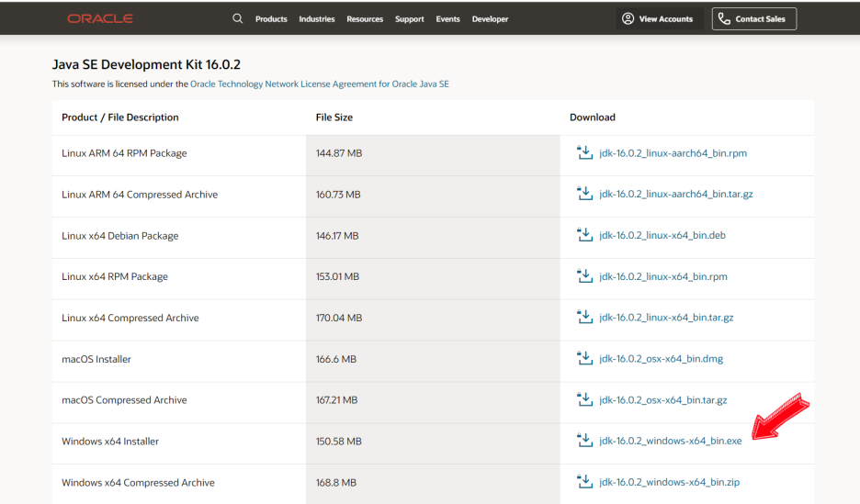Open the Support menu
This screenshot has width=860, height=504.
click(410, 19)
